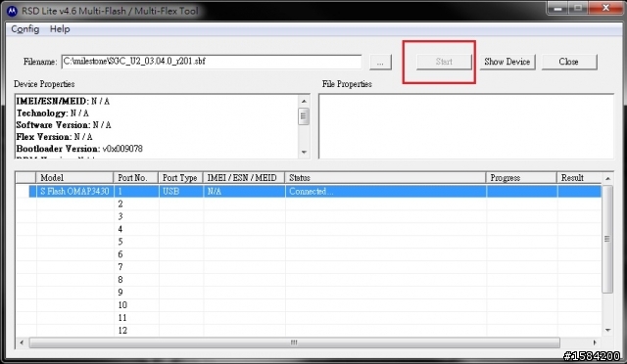
Task: Click the USB port type cell
Action: (x=180, y=192)
